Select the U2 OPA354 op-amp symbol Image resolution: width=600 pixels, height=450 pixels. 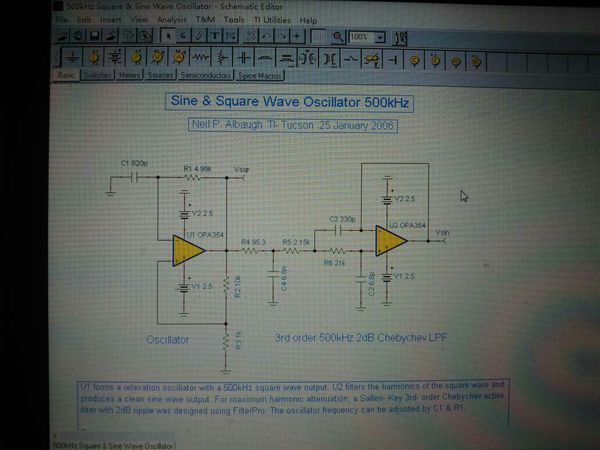pyautogui.click(x=391, y=241)
